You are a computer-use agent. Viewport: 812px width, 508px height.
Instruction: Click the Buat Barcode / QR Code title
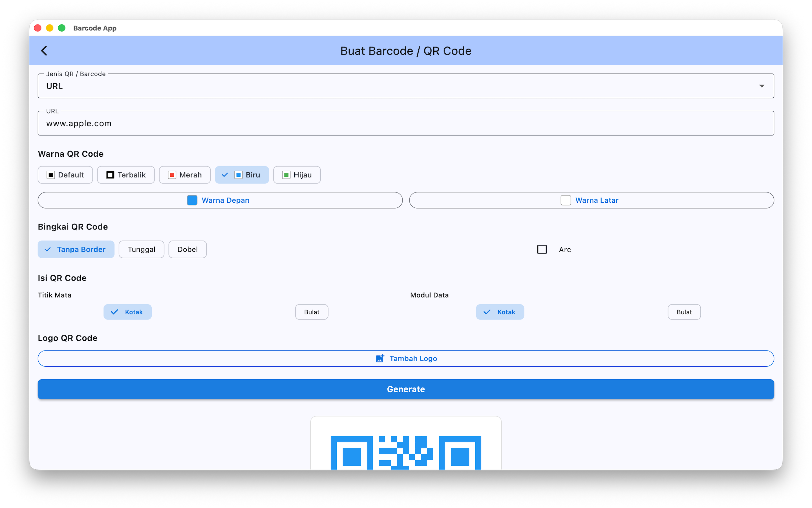(406, 51)
